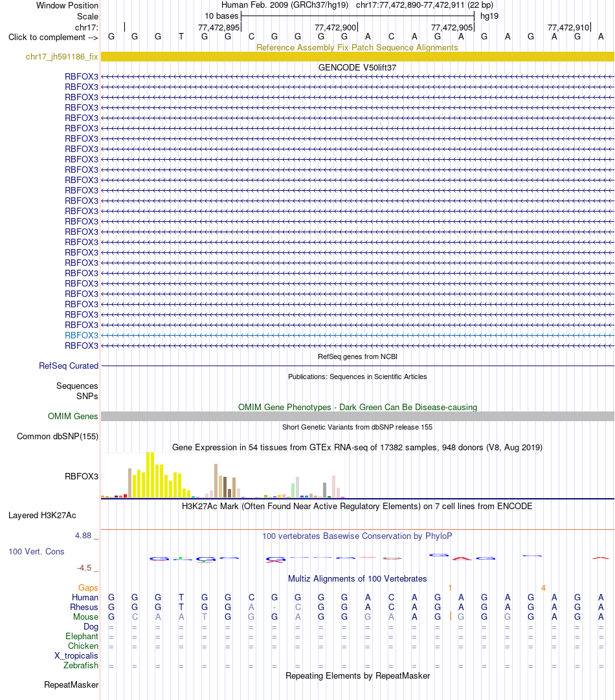Open 'Reference Assembly Fix Patch Sequence Alignments' track title

357,48
